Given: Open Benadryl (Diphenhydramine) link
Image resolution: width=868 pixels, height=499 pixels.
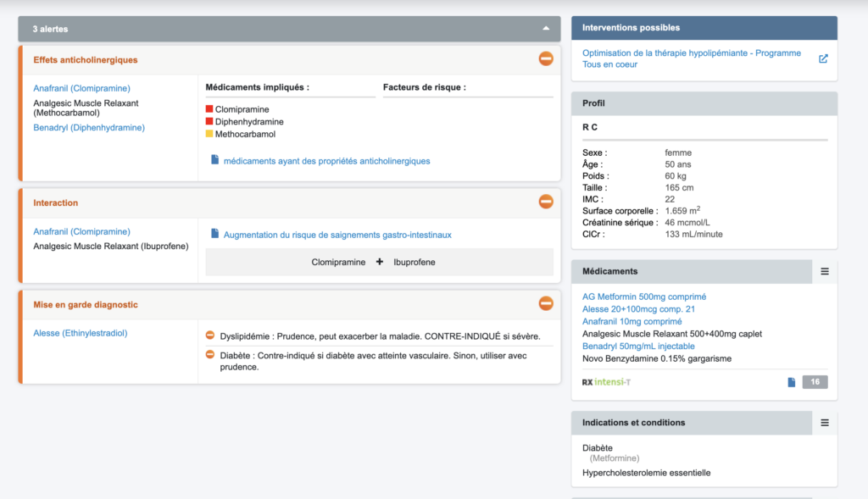Looking at the screenshot, I should 89,127.
